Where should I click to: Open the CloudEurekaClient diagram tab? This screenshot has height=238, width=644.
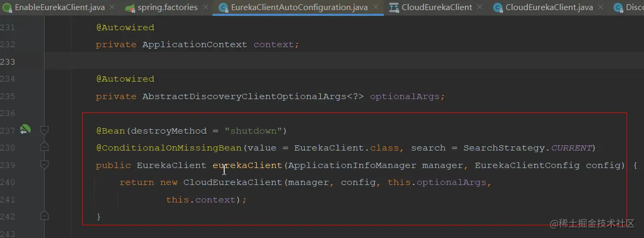pyautogui.click(x=437, y=7)
